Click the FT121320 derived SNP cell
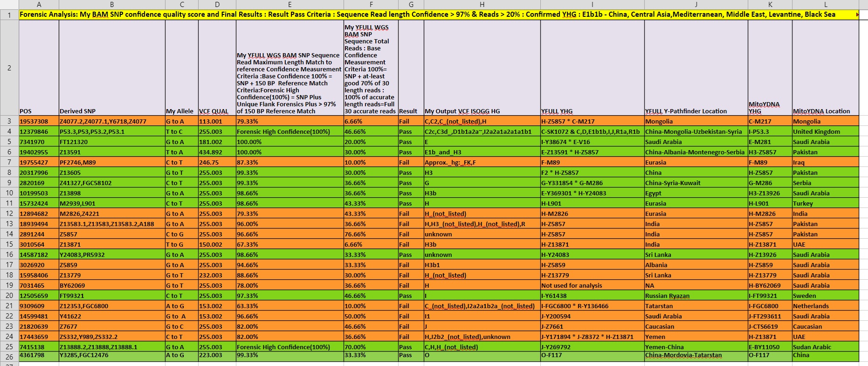Screen dimensions: 868x366 112,142
